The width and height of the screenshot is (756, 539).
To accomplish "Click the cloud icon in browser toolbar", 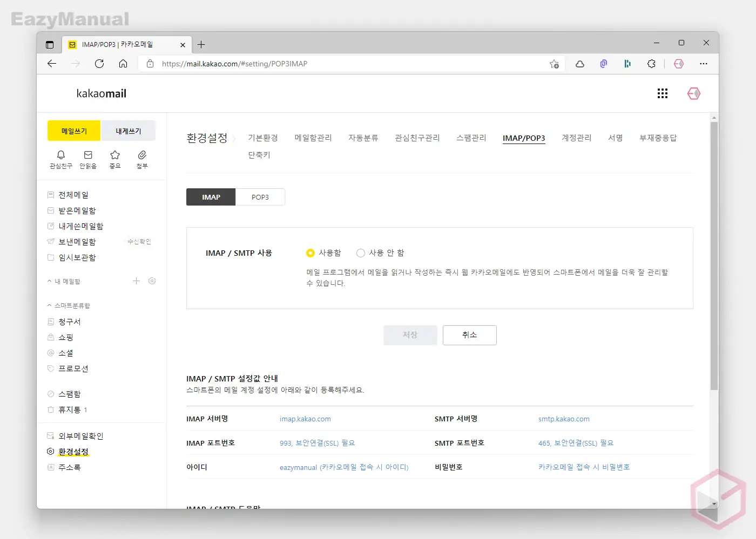I will (580, 64).
